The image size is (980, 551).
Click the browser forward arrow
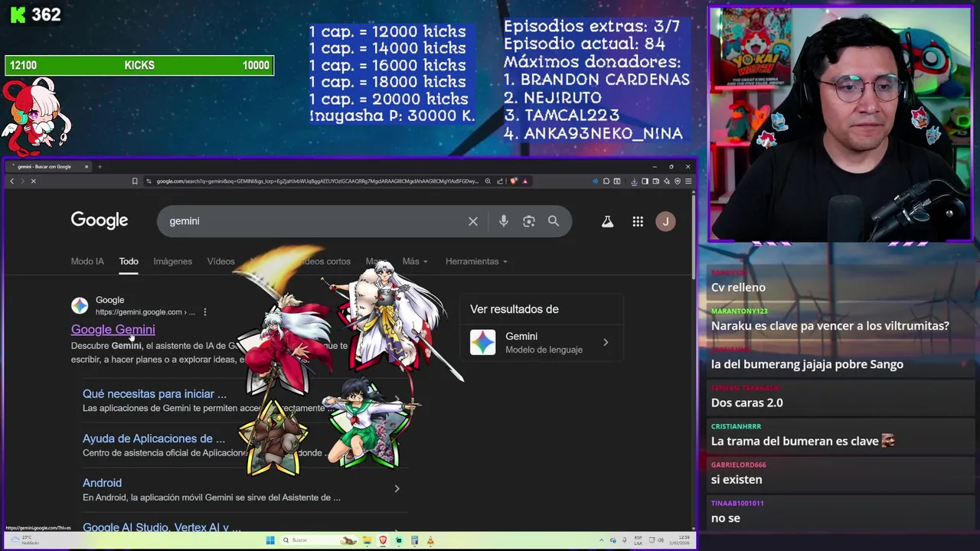[x=22, y=181]
